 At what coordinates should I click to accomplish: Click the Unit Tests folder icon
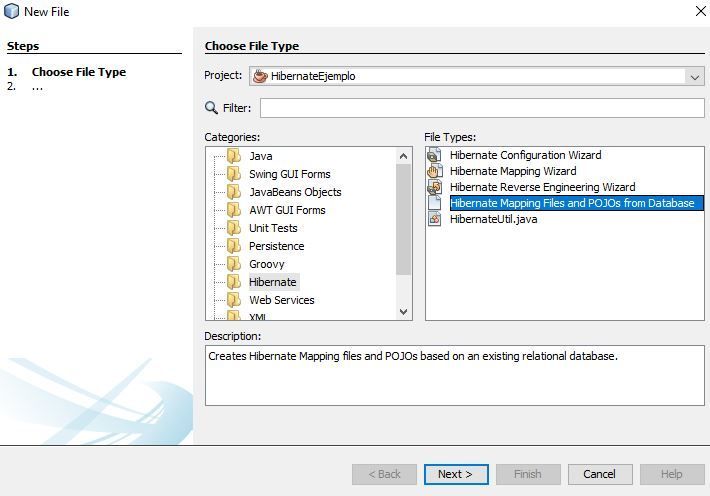234,228
